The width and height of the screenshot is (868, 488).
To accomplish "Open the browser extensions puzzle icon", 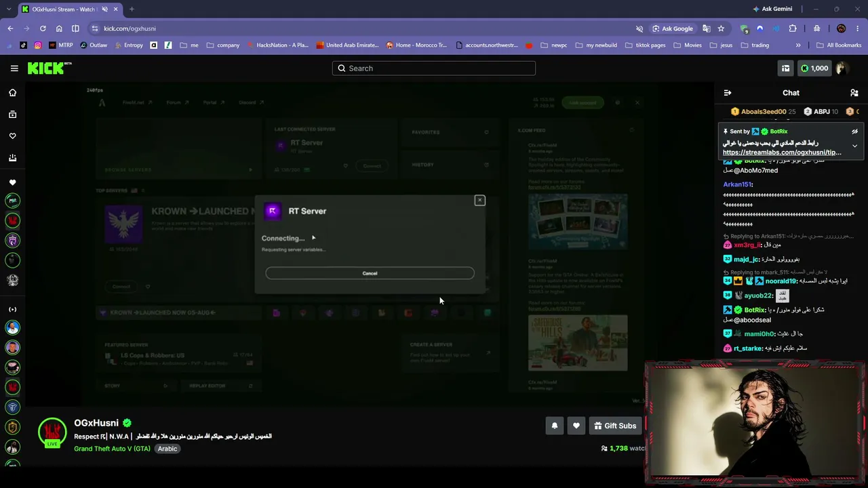I will pos(793,28).
